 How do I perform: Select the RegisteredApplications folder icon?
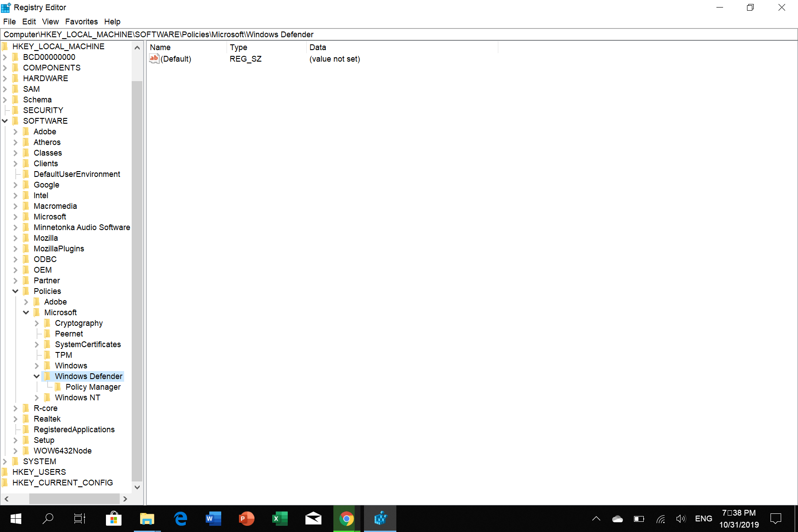26,430
